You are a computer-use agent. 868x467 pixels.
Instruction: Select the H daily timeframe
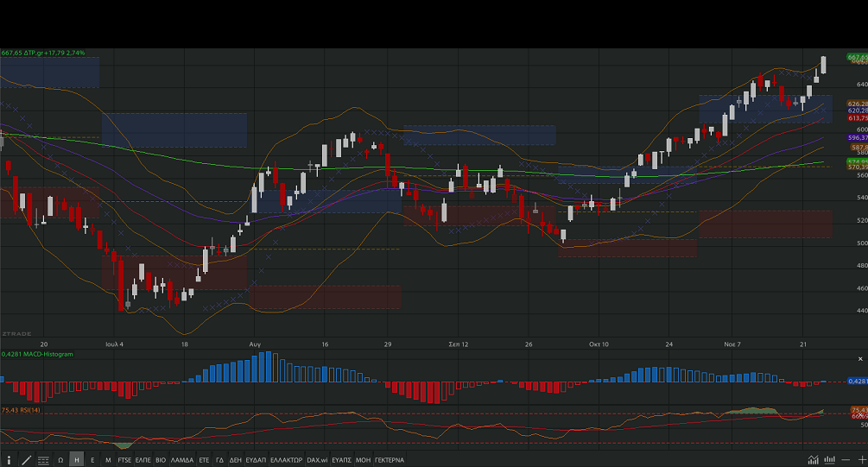click(76, 460)
